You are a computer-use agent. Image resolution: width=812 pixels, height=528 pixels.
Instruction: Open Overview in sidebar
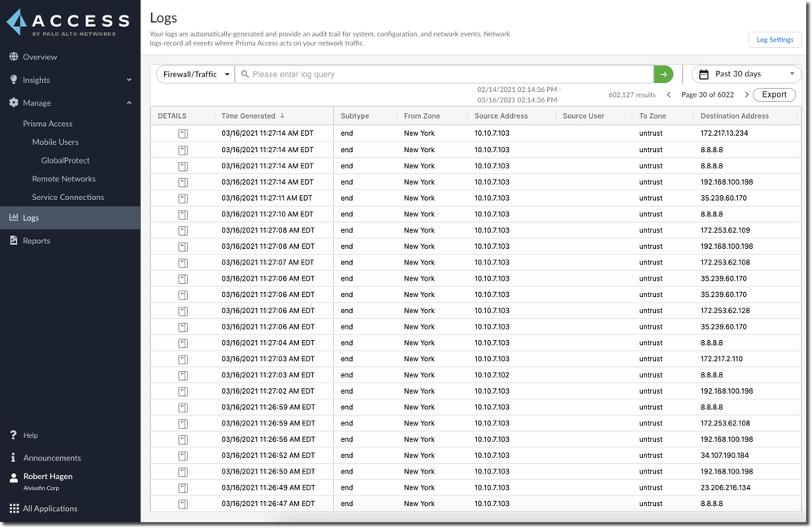[40, 57]
